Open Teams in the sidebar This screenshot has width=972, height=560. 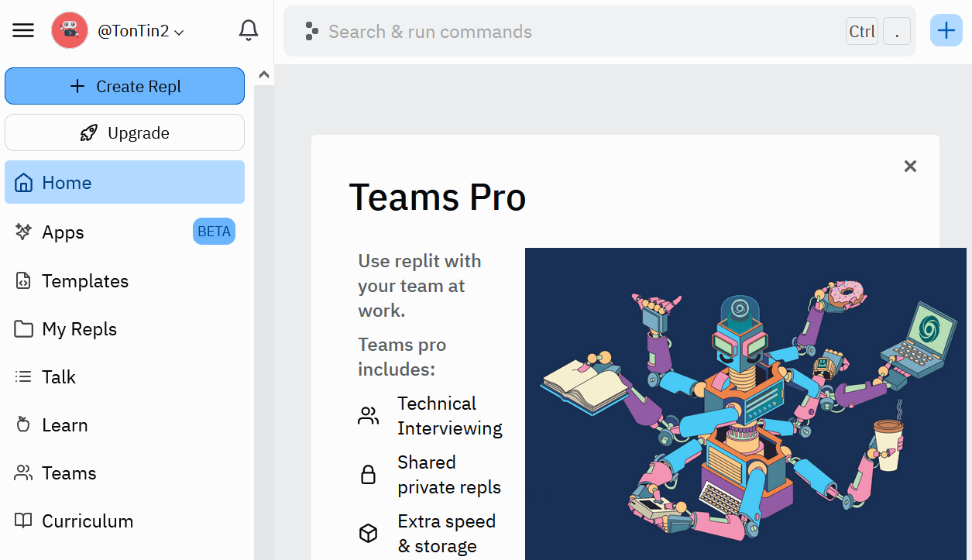[x=125, y=472]
